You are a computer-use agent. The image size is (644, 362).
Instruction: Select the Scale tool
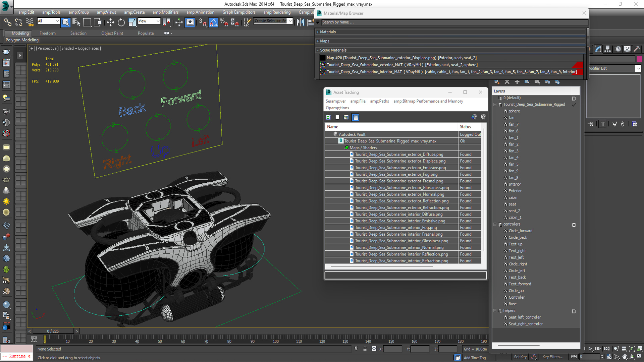(132, 22)
